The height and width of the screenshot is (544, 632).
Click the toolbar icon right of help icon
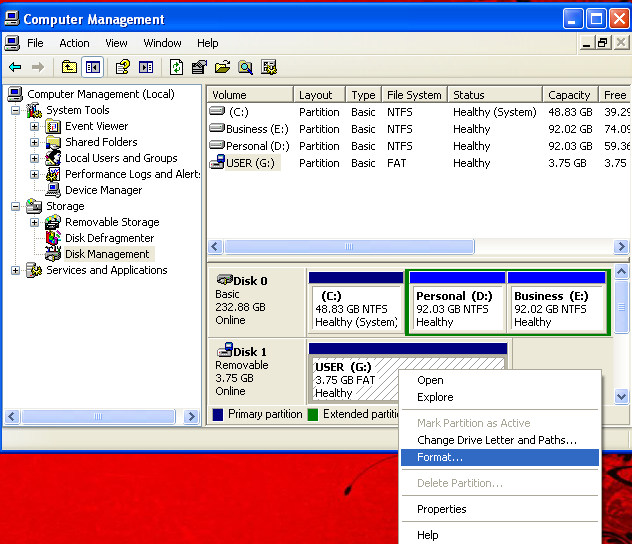pyautogui.click(x=146, y=67)
